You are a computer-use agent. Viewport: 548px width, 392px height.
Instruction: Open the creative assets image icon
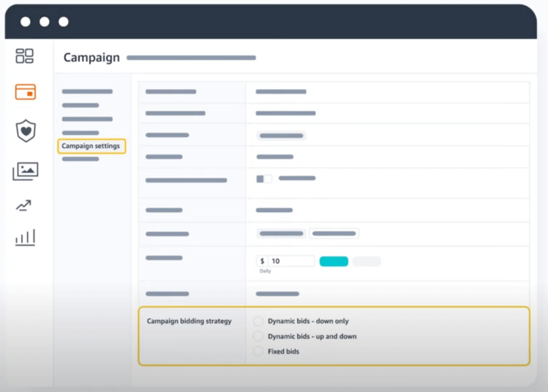coord(25,170)
